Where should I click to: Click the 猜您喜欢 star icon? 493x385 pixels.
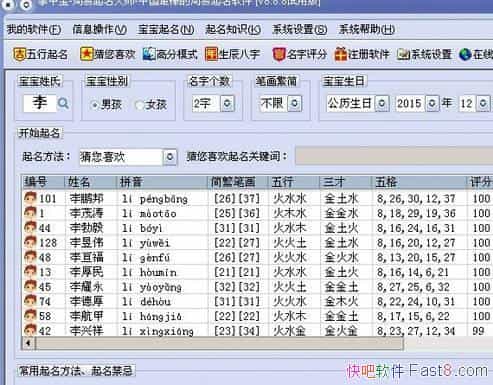coord(86,54)
